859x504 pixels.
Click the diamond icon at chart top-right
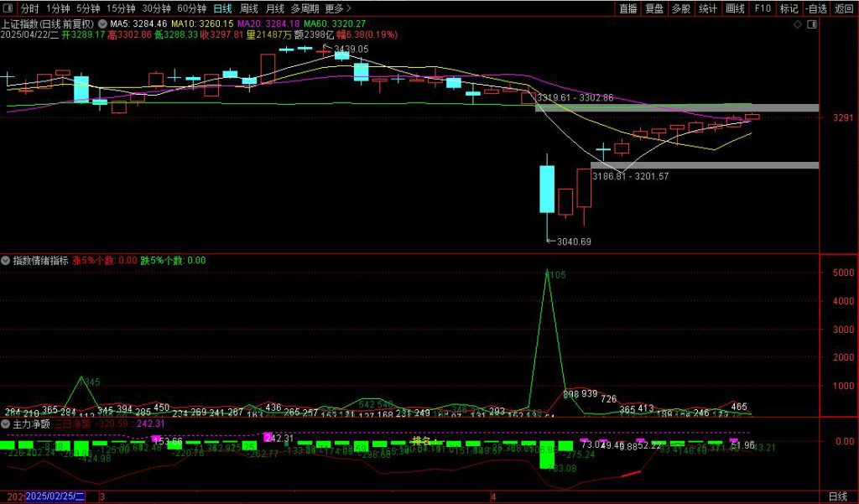click(796, 25)
